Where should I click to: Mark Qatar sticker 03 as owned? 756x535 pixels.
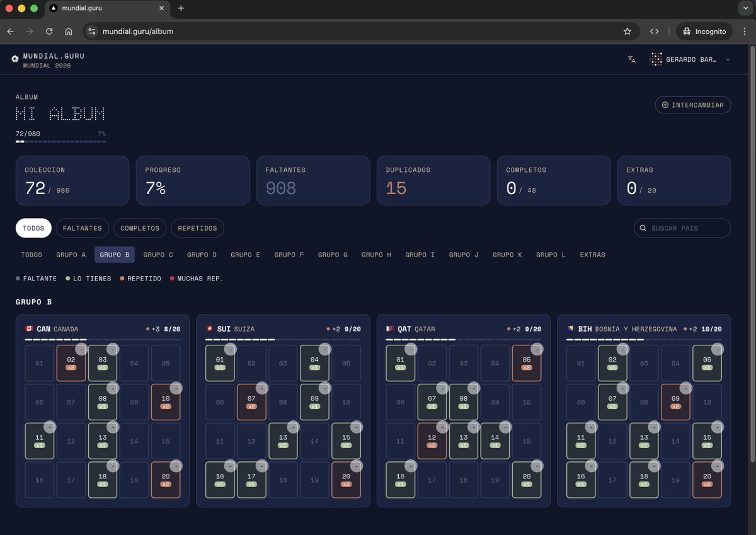pyautogui.click(x=464, y=363)
